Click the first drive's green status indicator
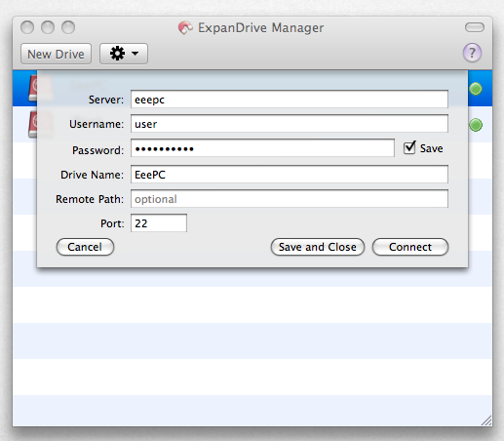 click(476, 89)
